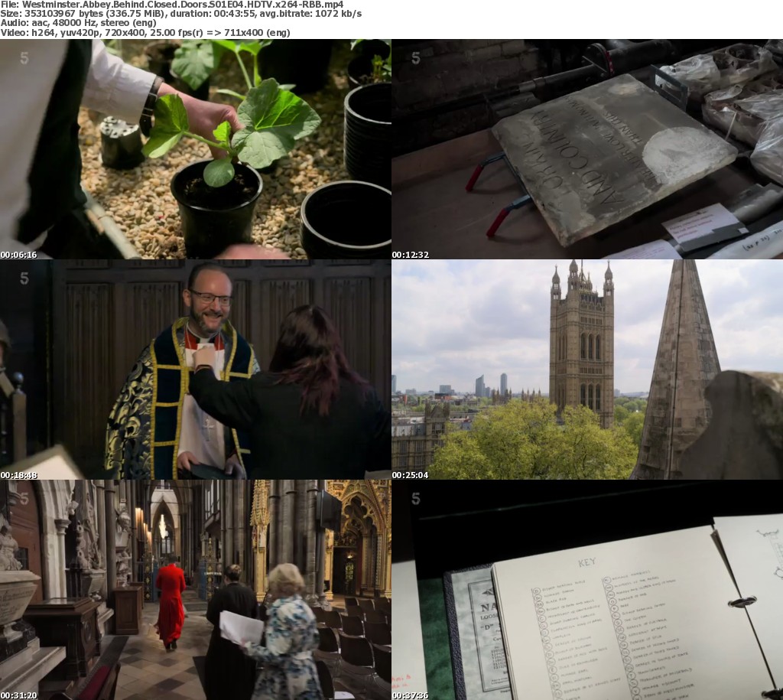
Task: Click the 00:12:32 timestamp label
Action: click(411, 255)
